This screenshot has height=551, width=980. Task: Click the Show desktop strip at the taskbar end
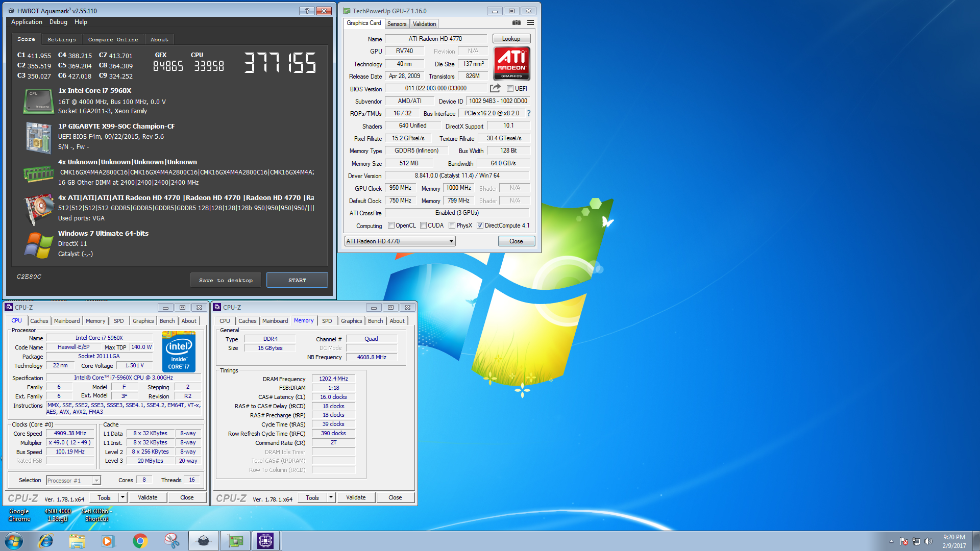coord(976,541)
